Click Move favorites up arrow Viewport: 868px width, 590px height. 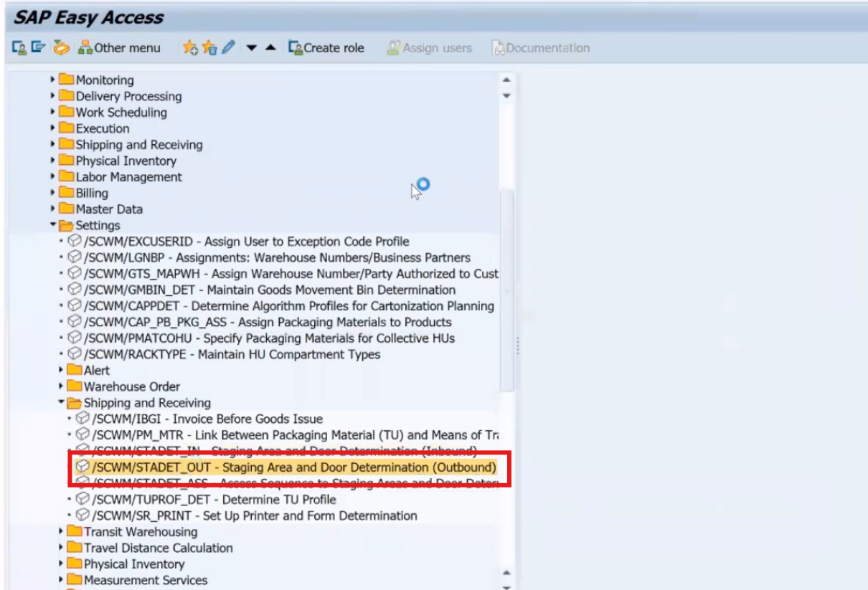[x=270, y=48]
